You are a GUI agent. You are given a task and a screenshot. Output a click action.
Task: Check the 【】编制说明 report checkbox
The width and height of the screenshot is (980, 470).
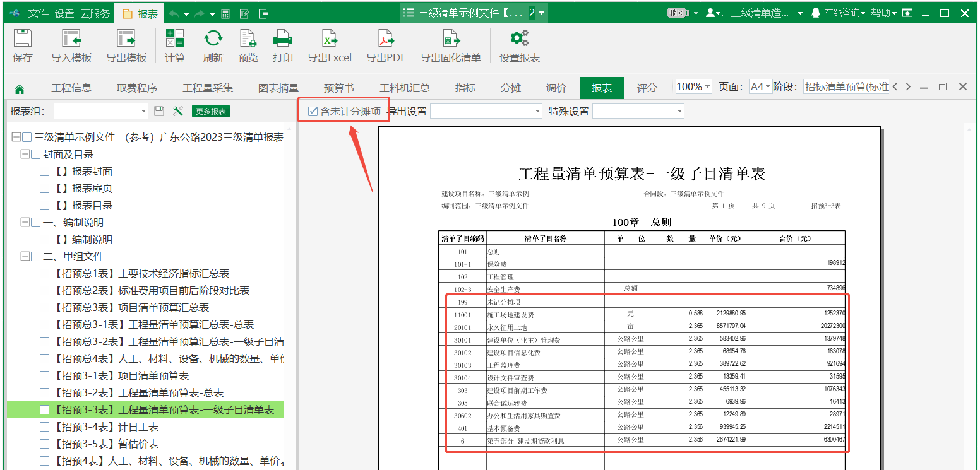44,240
